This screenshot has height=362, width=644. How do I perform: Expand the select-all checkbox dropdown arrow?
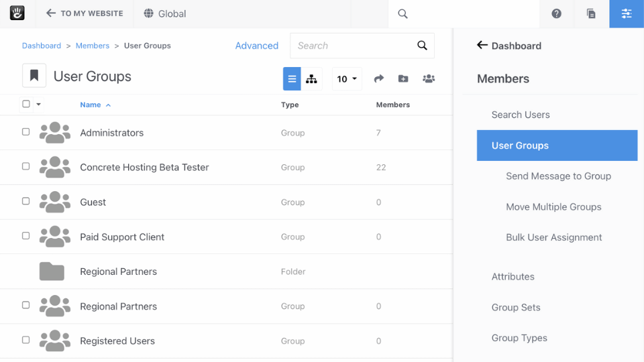tap(38, 105)
